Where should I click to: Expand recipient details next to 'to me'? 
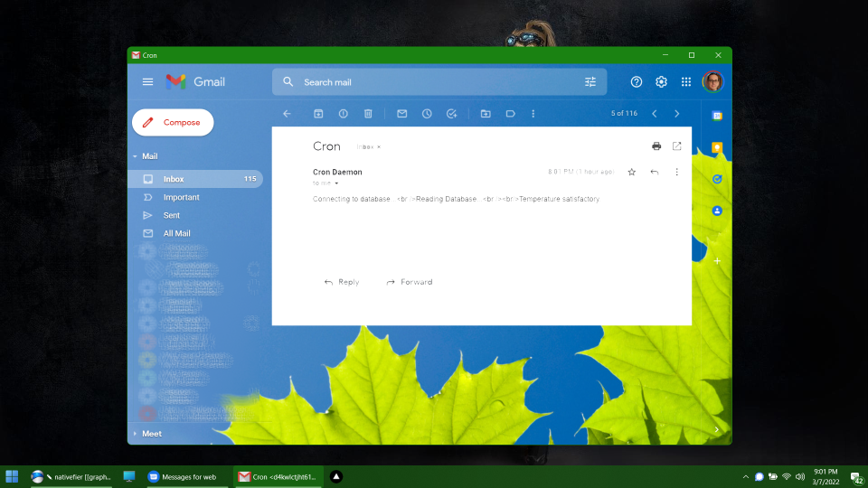[x=336, y=183]
